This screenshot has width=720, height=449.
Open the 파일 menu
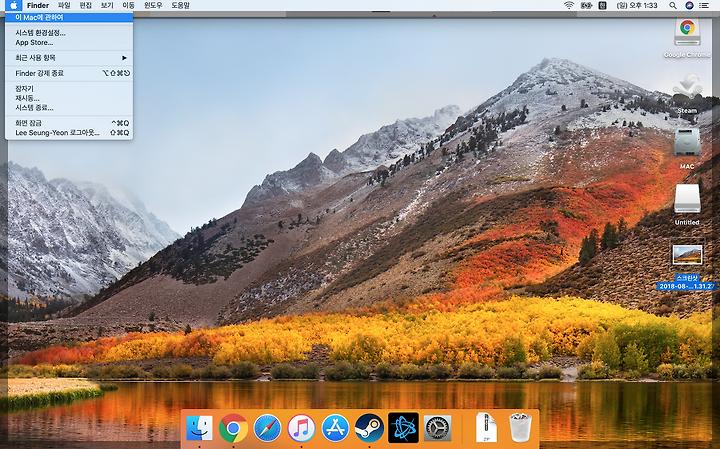(x=64, y=6)
